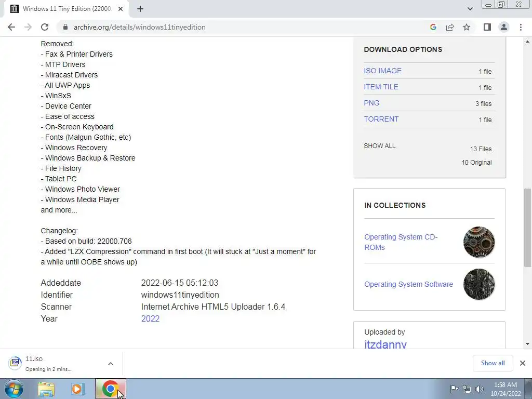Open a new tab with the plus button

140,9
